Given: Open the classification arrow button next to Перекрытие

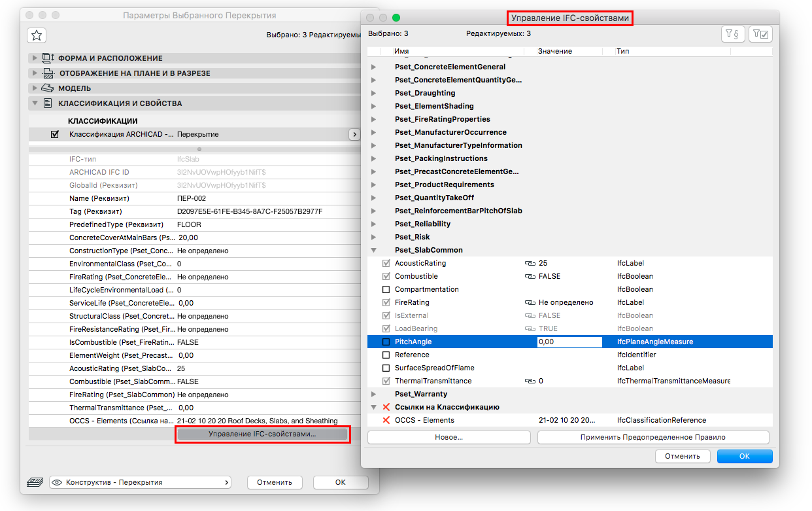Looking at the screenshot, I should click(354, 134).
